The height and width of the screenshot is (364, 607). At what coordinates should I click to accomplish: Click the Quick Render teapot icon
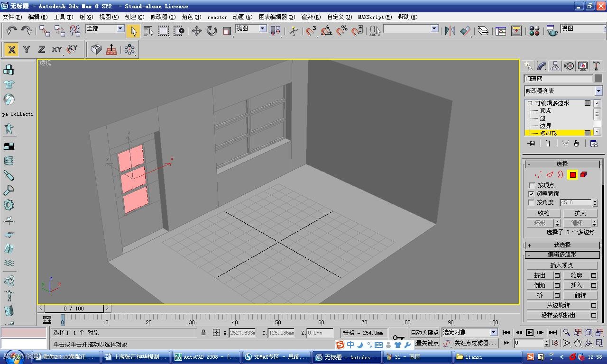coord(552,31)
